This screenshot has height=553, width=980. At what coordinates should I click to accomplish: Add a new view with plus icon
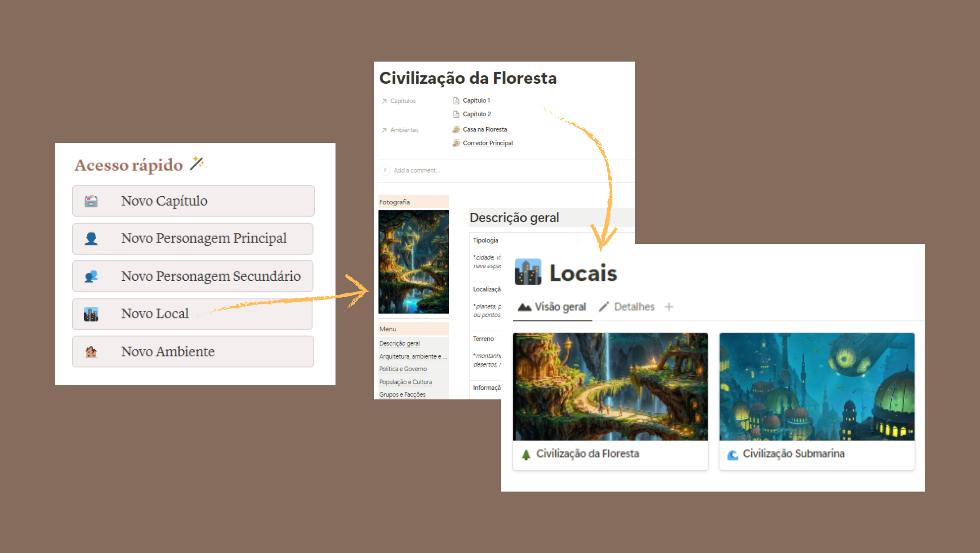click(669, 307)
